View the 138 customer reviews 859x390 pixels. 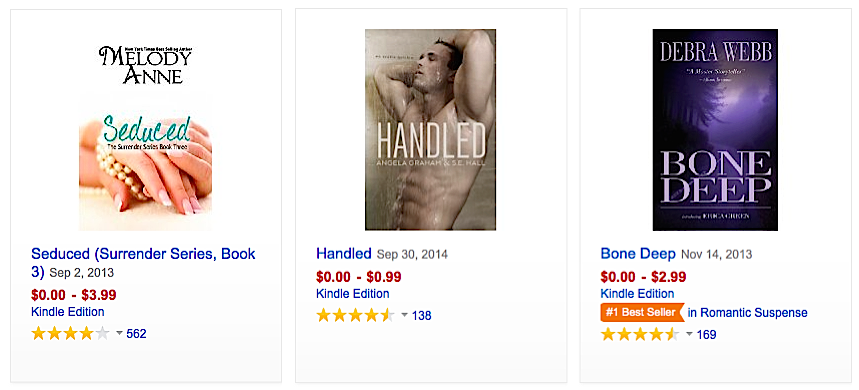point(422,316)
